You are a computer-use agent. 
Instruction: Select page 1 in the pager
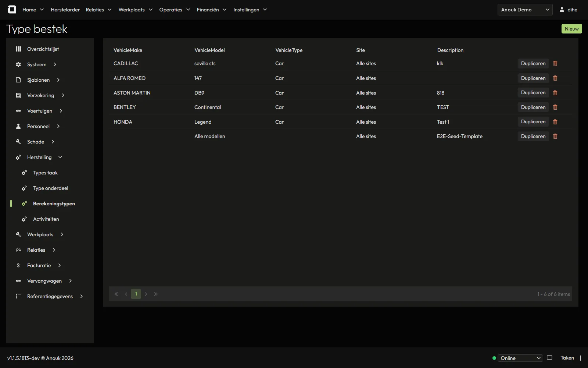click(136, 294)
